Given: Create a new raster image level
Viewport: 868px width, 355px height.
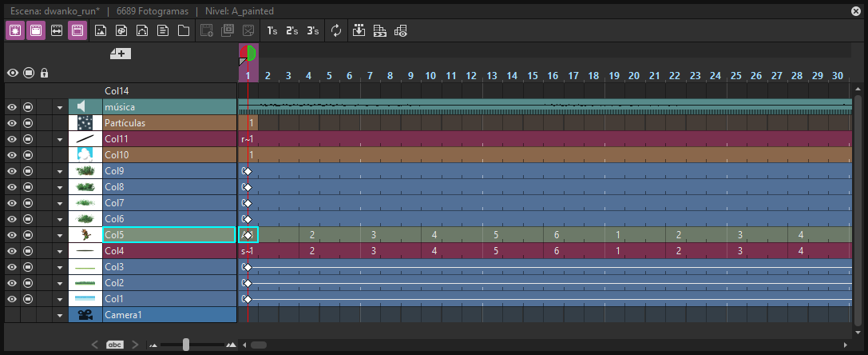Looking at the screenshot, I should click(x=100, y=30).
